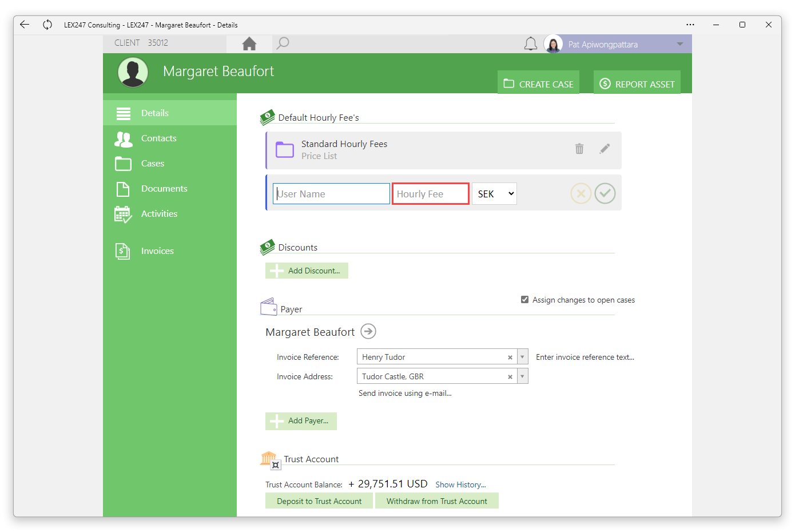The width and height of the screenshot is (795, 532).
Task: Open the Activities sidebar item
Action: pyautogui.click(x=170, y=213)
